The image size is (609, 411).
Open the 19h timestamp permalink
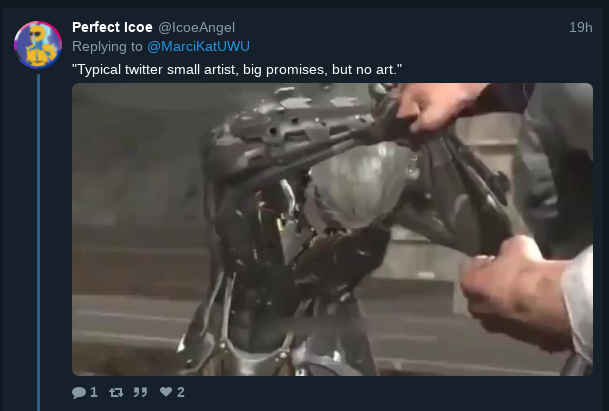[581, 28]
